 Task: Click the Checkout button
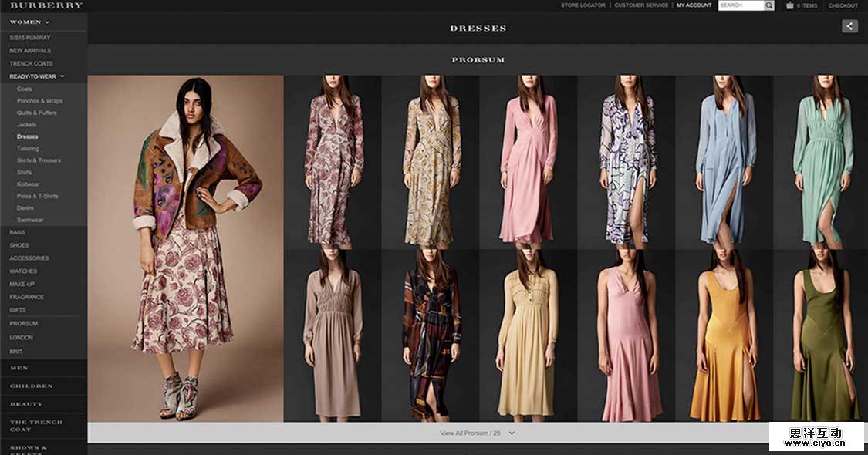843,5
